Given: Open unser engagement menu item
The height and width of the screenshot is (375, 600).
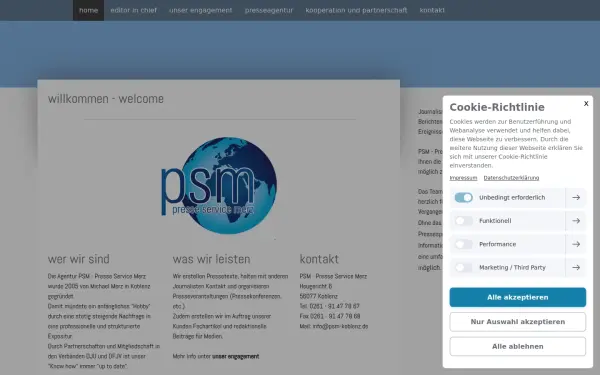Looking at the screenshot, I should click(201, 10).
